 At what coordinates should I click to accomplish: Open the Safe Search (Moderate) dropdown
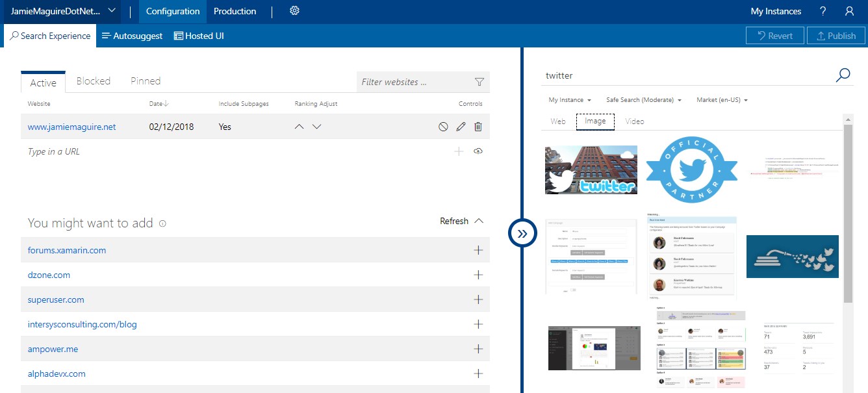[643, 100]
